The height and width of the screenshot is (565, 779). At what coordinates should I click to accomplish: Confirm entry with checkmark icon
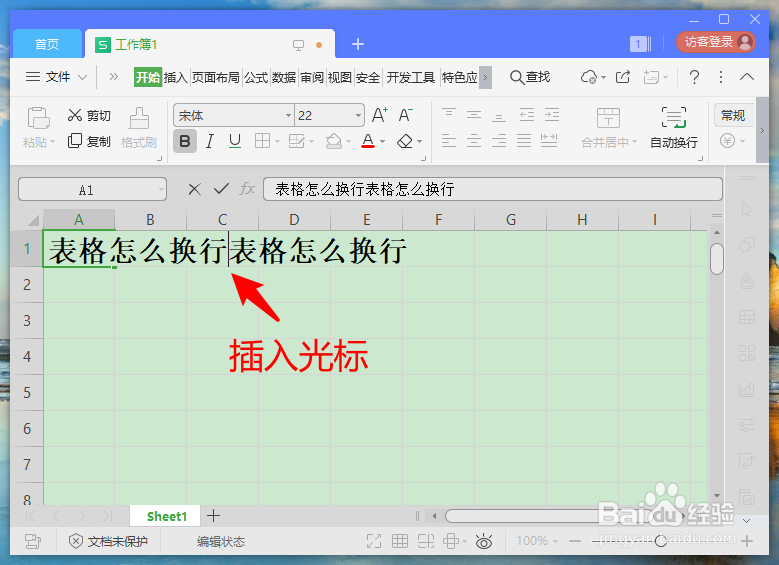pyautogui.click(x=221, y=189)
